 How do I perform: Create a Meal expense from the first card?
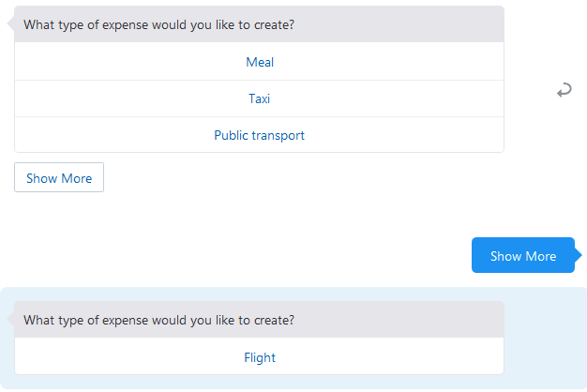point(260,62)
